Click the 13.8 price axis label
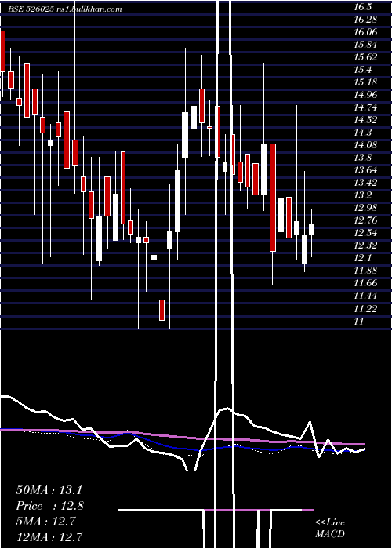Screen dimensions: 392x549 tap(362, 158)
